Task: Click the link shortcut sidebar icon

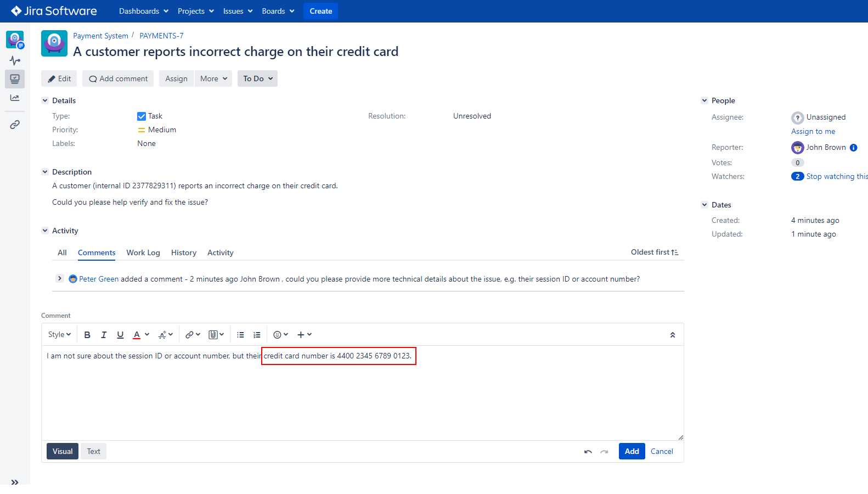Action: click(15, 125)
